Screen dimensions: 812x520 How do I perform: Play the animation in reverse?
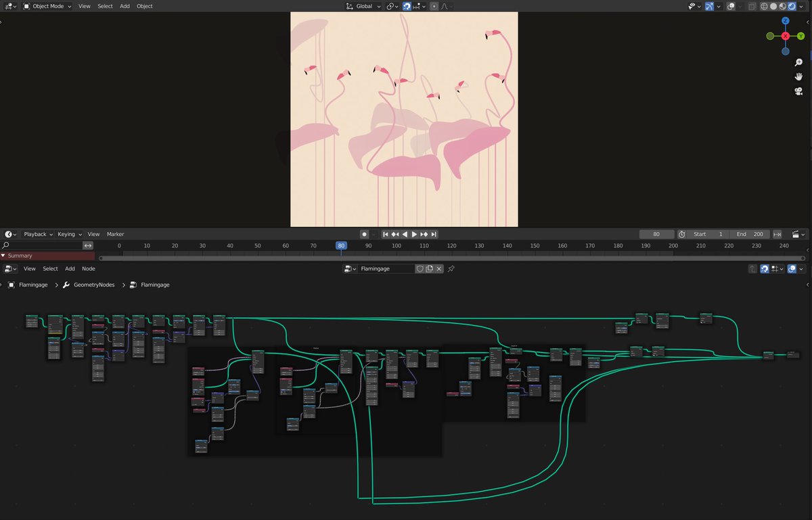(x=405, y=234)
